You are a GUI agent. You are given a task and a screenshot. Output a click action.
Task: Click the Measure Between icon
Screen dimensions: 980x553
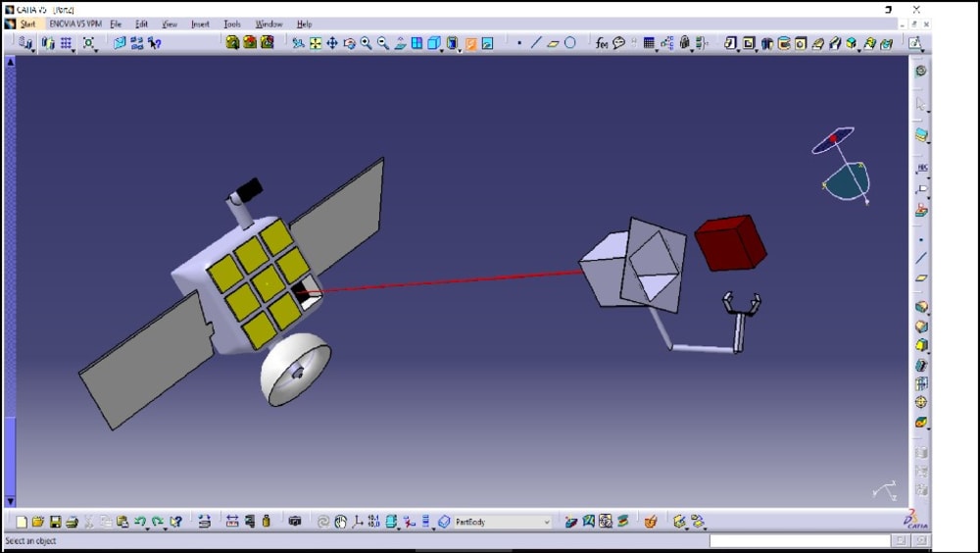tap(232, 521)
